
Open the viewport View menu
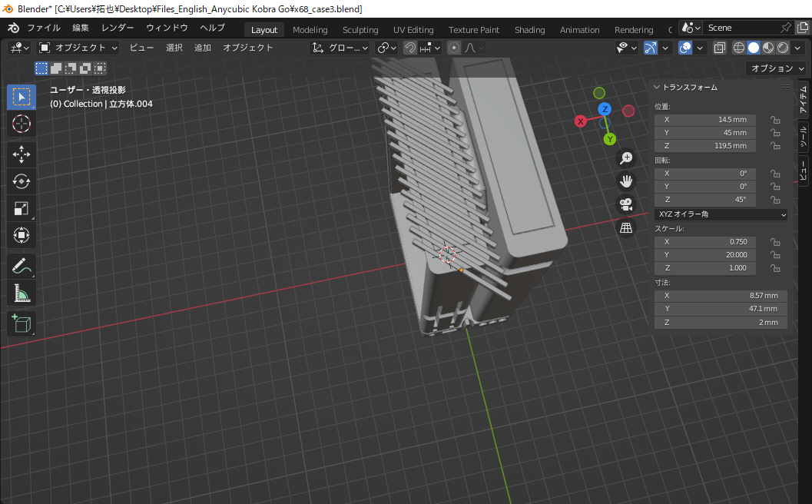pos(141,48)
